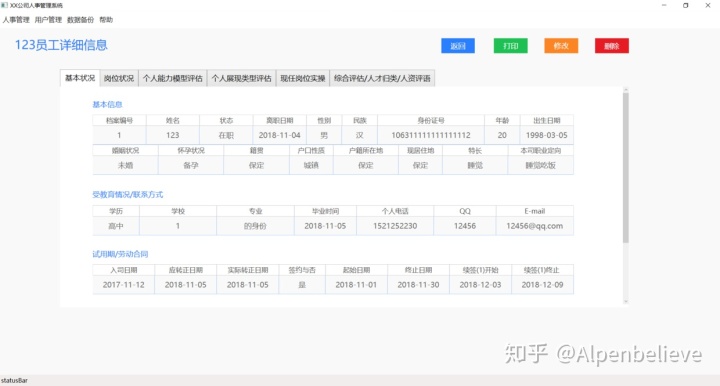
Task: Select the 终止日期 cell "2018-11-30"
Action: pos(418,285)
